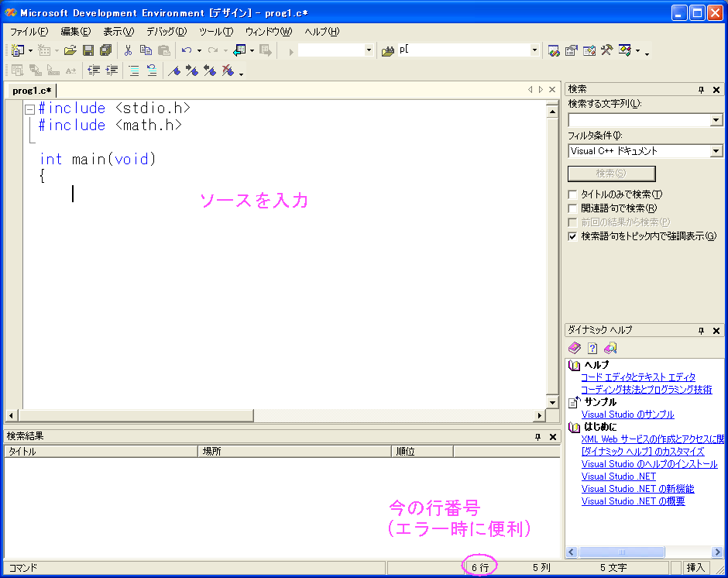The width and height of the screenshot is (728, 578).
Task: Click the Save All stacked floppies icon
Action: click(x=106, y=50)
